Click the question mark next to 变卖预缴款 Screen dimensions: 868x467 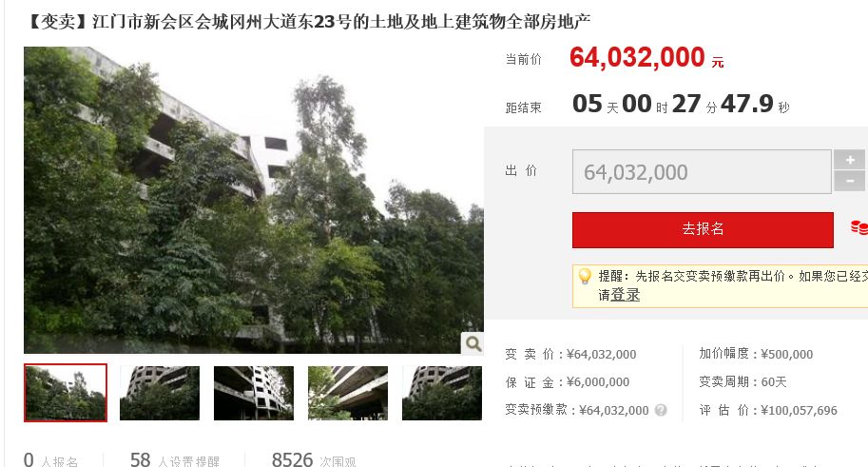pos(661,410)
